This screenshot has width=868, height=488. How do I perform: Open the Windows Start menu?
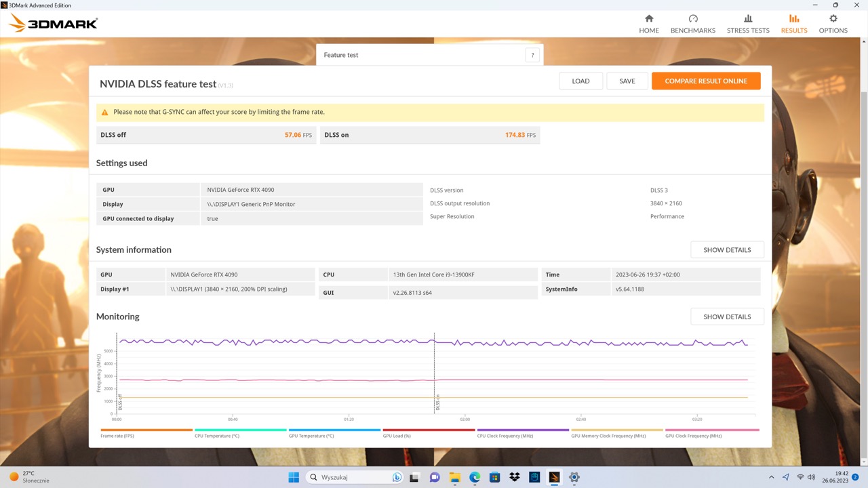pyautogui.click(x=294, y=477)
